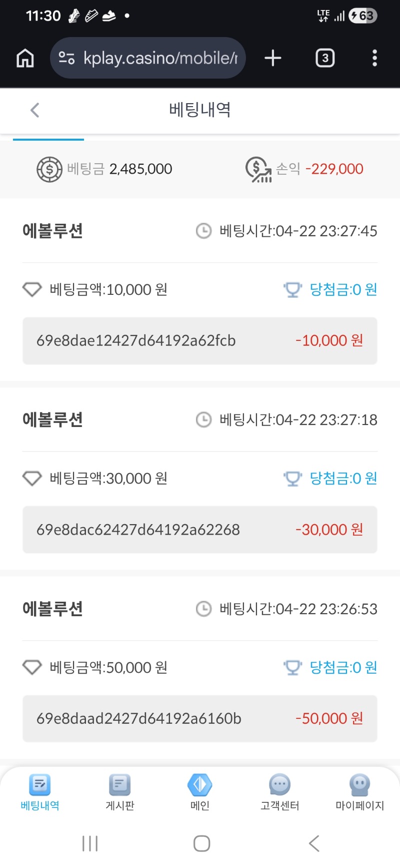Screen dimensions: 400x868
Task: Tap the trophy icon for the 30,000 bet
Action: [x=292, y=479]
